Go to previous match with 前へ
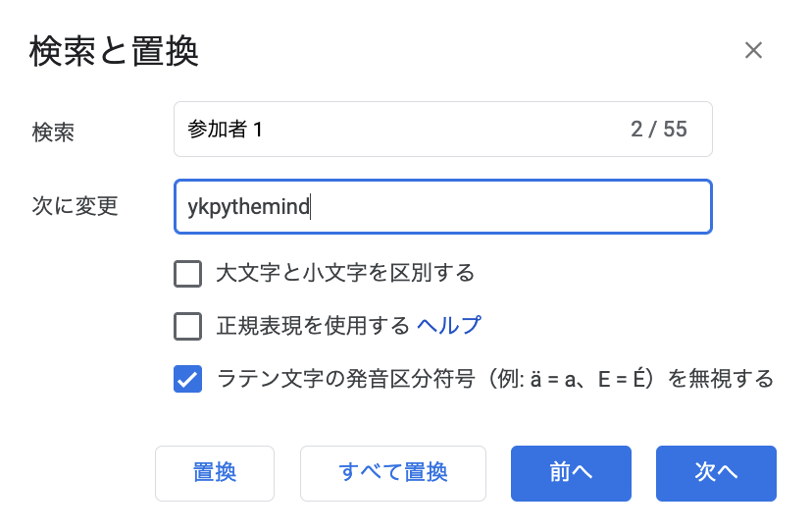The width and height of the screenshot is (812, 532). point(571,473)
